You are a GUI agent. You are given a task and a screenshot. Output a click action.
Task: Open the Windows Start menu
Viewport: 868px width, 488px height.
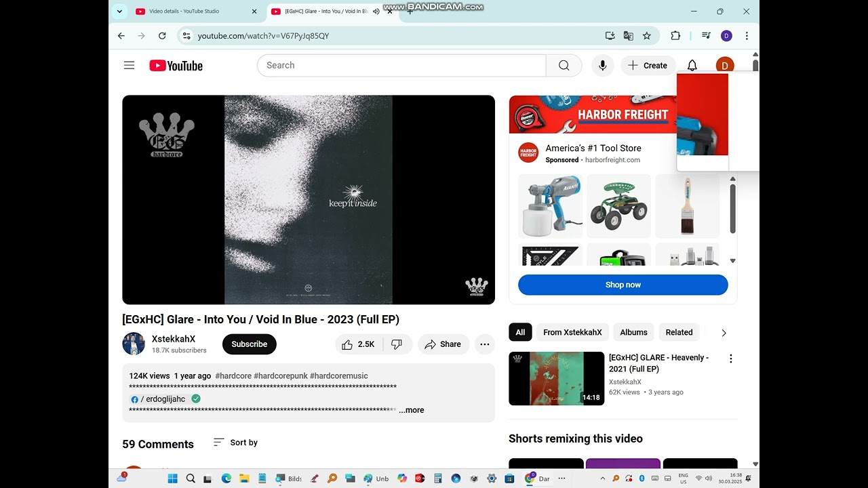click(172, 479)
